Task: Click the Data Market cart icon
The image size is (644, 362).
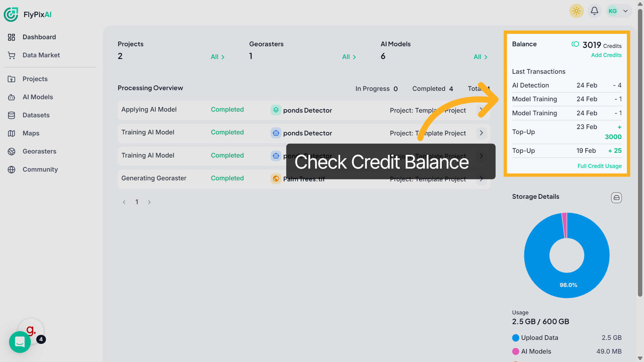Action: 11,55
